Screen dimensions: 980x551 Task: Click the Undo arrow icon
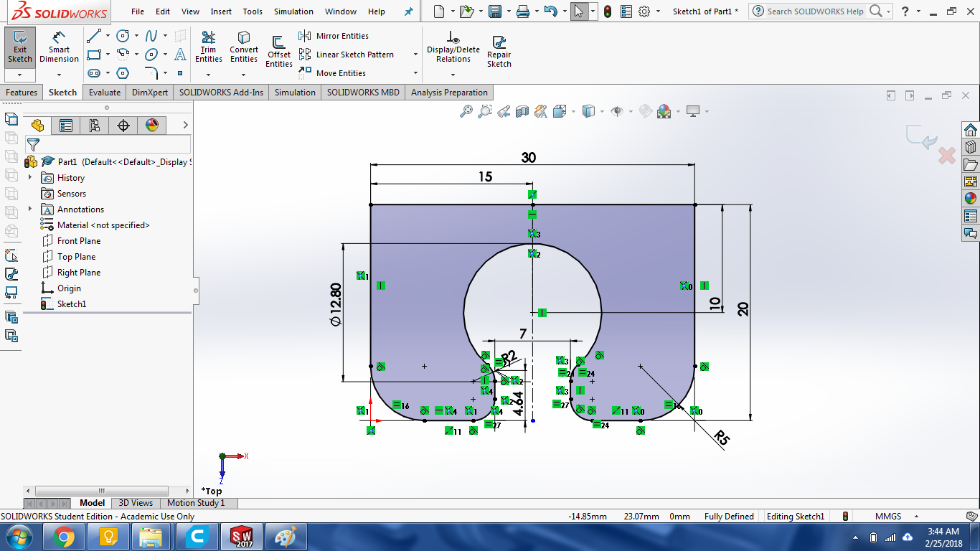(550, 11)
